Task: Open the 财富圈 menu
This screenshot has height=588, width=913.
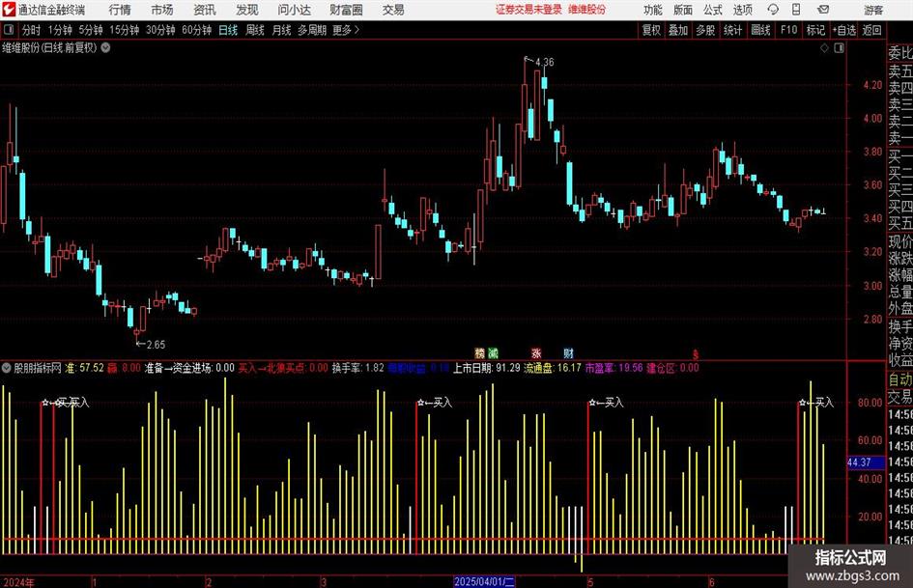Action: 346,10
